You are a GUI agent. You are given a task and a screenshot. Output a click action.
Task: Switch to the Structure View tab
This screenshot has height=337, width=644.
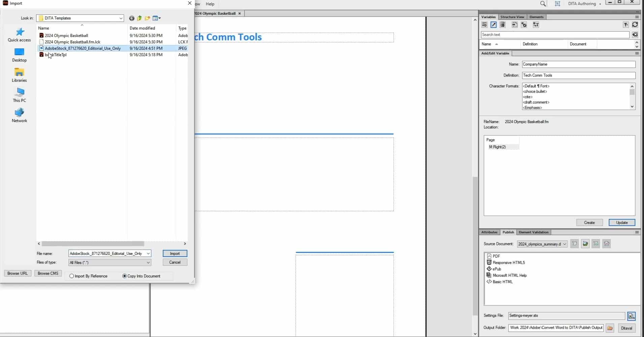512,17
